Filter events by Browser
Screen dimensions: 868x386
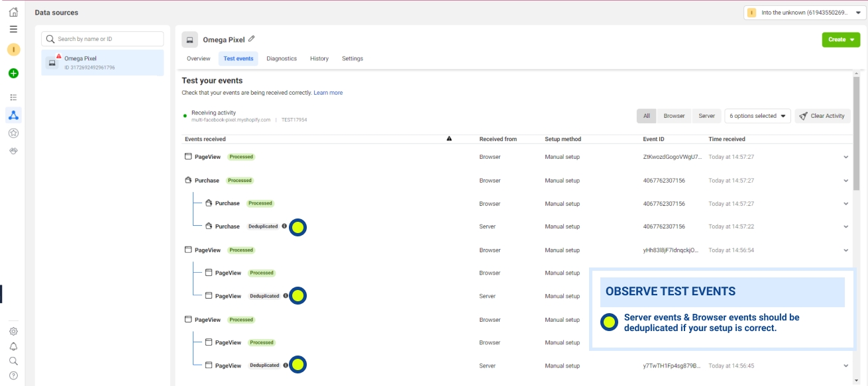674,116
